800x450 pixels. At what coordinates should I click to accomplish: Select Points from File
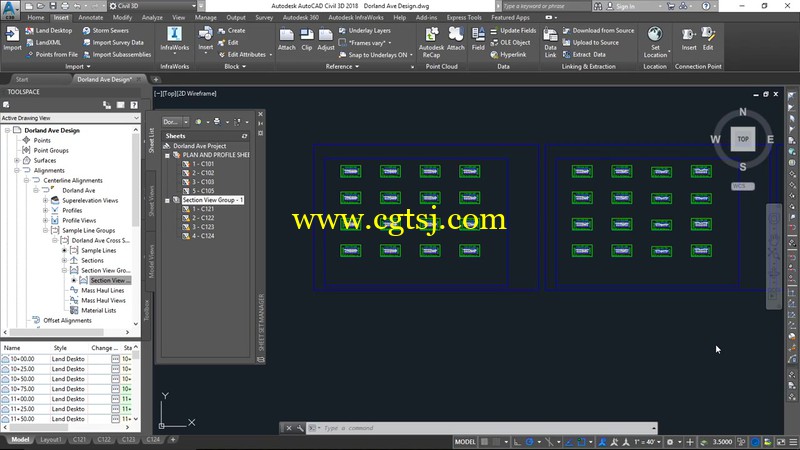[51, 54]
